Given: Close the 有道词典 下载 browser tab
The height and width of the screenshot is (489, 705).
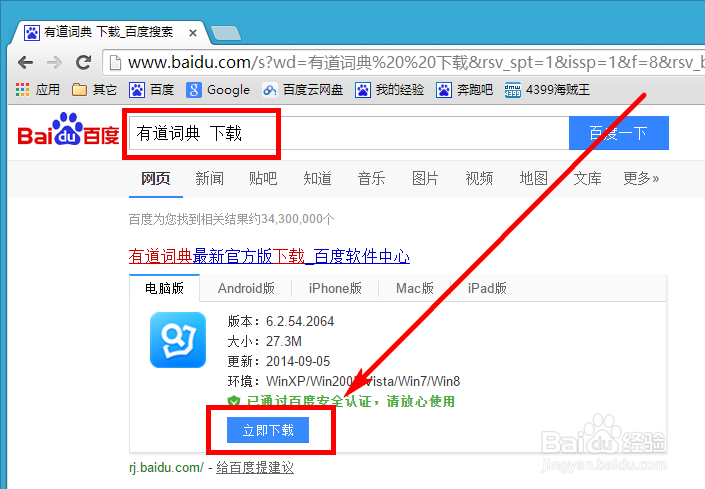Looking at the screenshot, I should tap(193, 33).
